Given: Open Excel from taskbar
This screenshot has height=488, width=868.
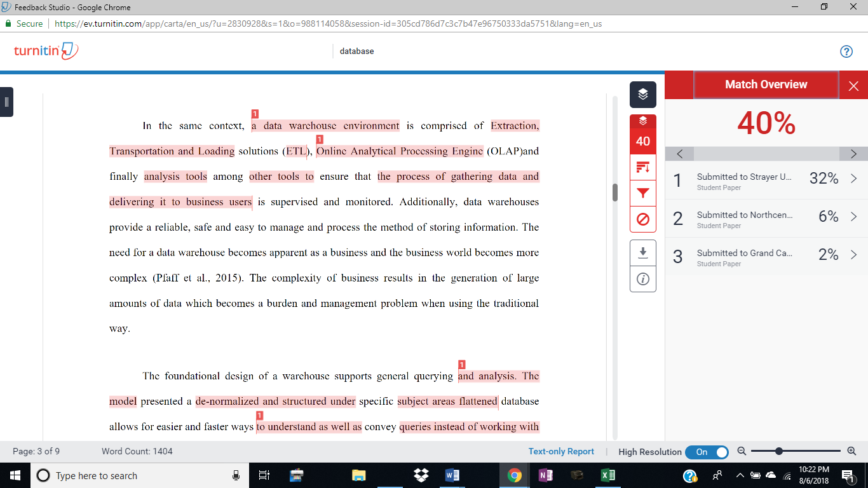Looking at the screenshot, I should (607, 475).
